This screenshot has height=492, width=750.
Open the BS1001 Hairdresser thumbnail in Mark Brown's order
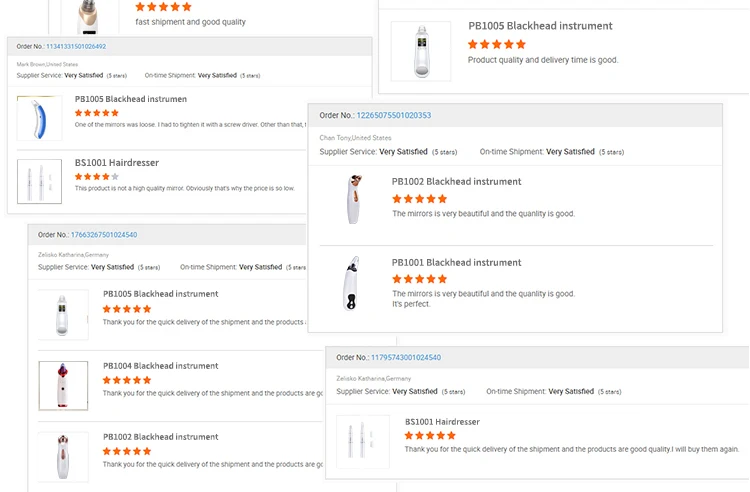point(40,181)
